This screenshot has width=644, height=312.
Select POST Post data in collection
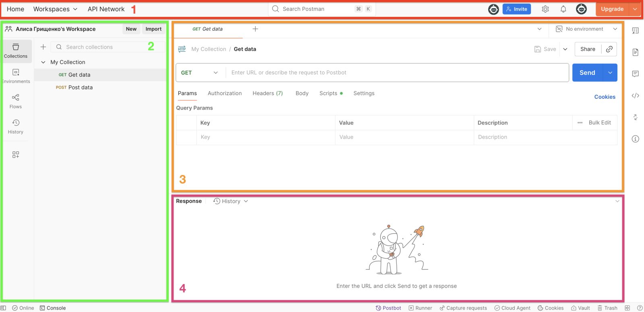100,87
